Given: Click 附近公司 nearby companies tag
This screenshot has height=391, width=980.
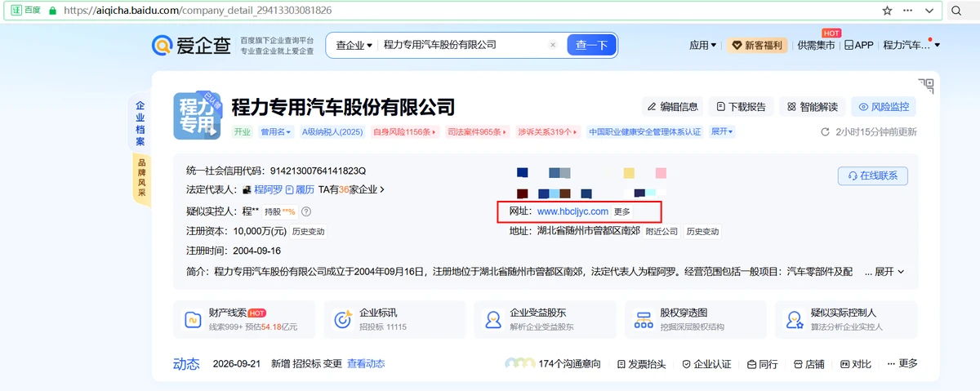Looking at the screenshot, I should (x=661, y=231).
